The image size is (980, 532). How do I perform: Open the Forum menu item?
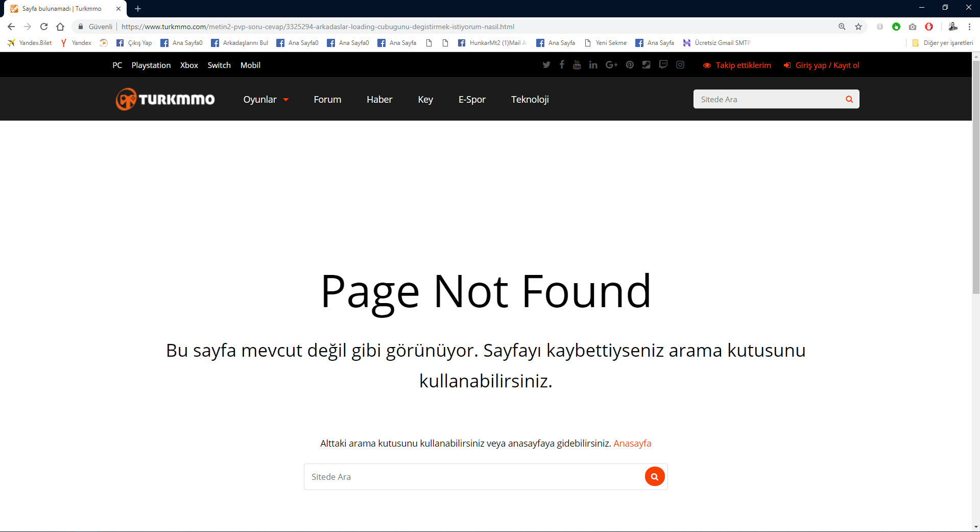tap(327, 99)
